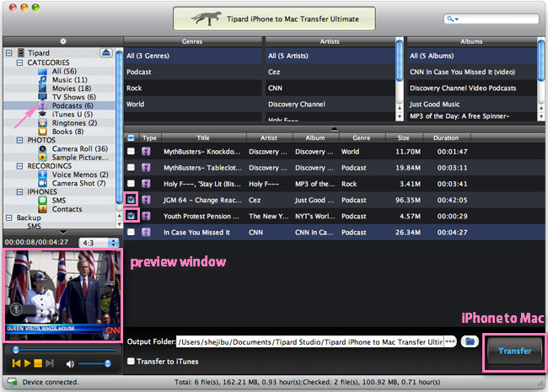548x392 pixels.
Task: Select the Rock genre filter
Action: click(192, 88)
